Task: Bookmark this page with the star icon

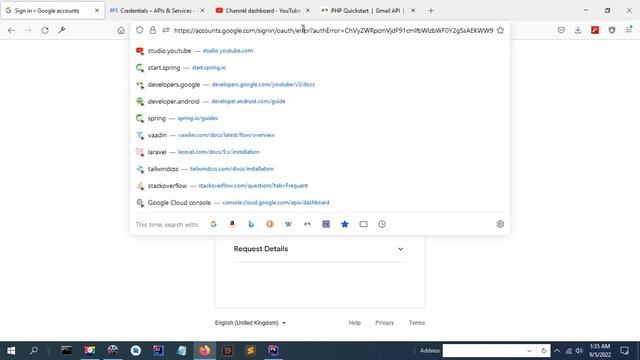Action: click(x=500, y=30)
